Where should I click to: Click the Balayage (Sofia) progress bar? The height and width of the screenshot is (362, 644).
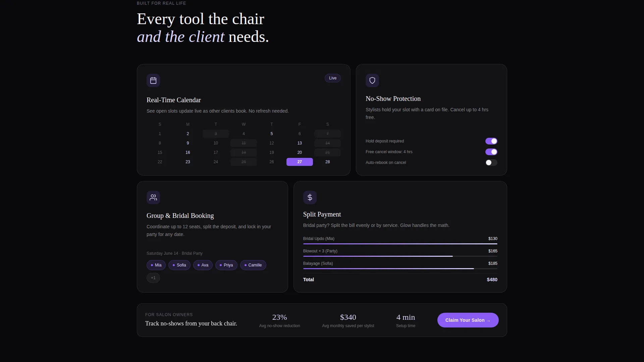(400, 269)
